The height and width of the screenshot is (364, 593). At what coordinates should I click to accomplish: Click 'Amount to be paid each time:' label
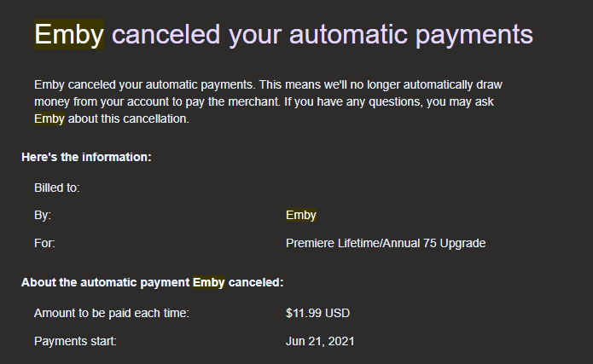pyautogui.click(x=112, y=313)
